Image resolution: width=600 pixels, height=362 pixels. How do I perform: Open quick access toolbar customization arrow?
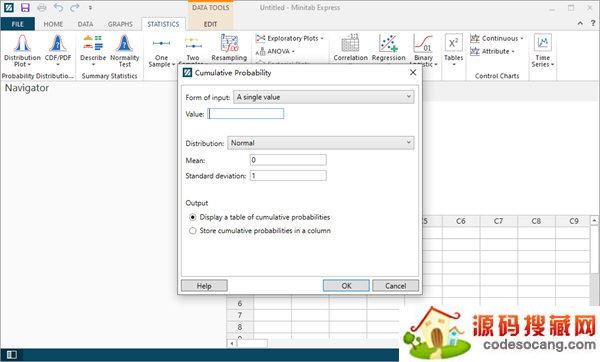(x=90, y=8)
